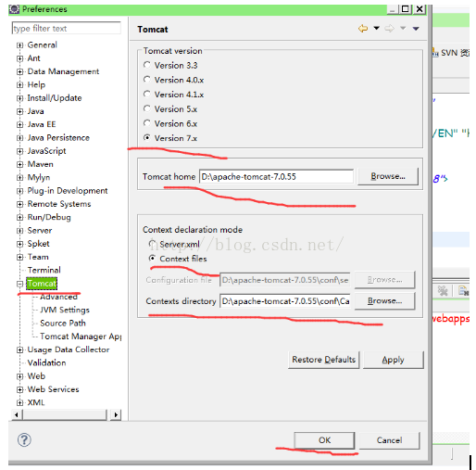Select the JavaScript preferences item
The width and height of the screenshot is (476, 470).
pyautogui.click(x=46, y=151)
